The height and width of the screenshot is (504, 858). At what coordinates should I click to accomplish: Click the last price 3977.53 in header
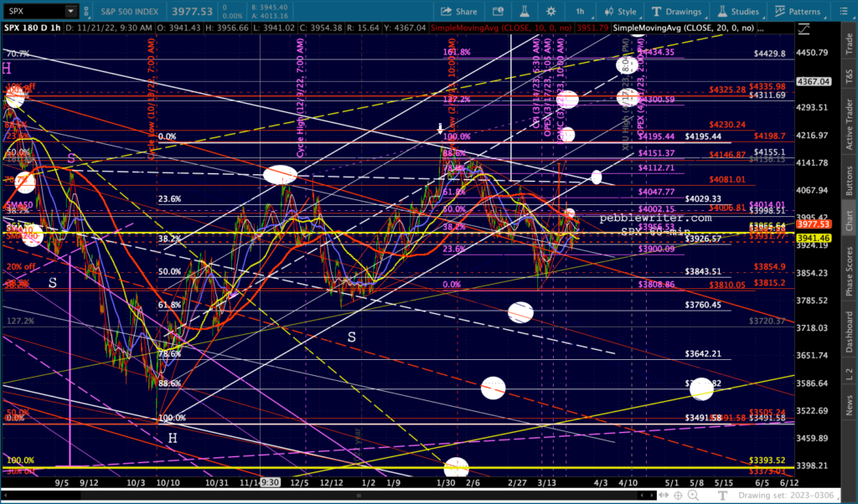click(192, 12)
